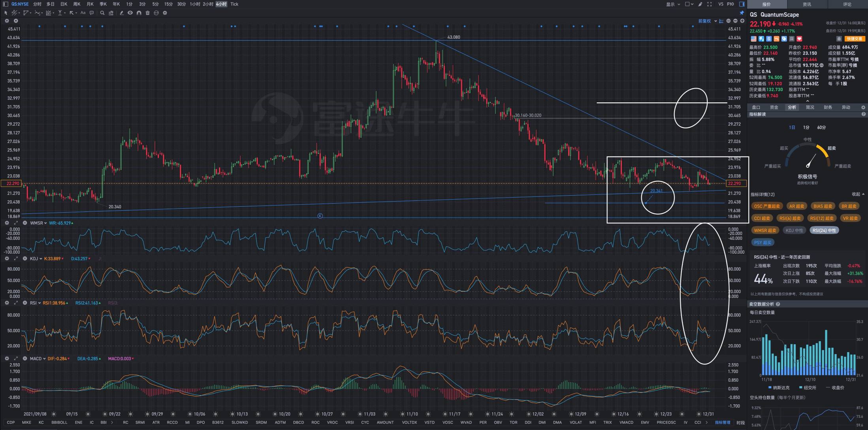Pin the chart with the blue pushpin
Image resolution: width=868 pixels, height=430 pixels.
click(x=742, y=13)
